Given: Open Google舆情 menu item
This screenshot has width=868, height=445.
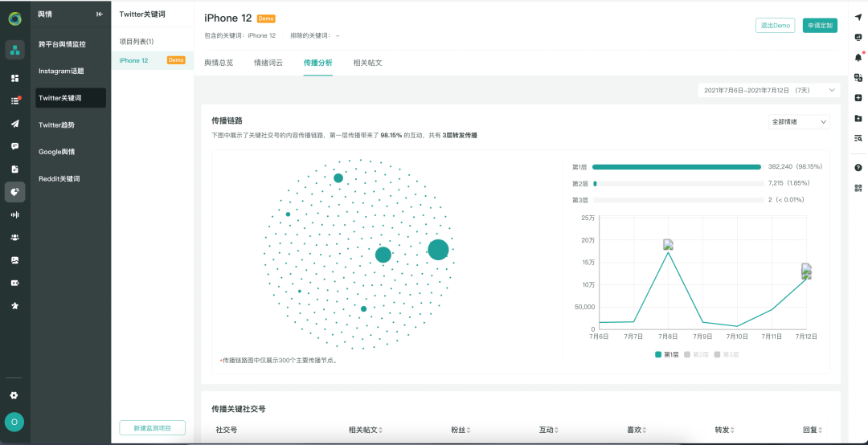Looking at the screenshot, I should coord(70,152).
